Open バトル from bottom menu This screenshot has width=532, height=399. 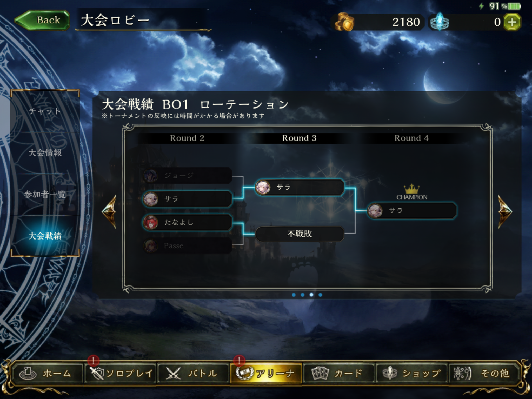coord(194,373)
